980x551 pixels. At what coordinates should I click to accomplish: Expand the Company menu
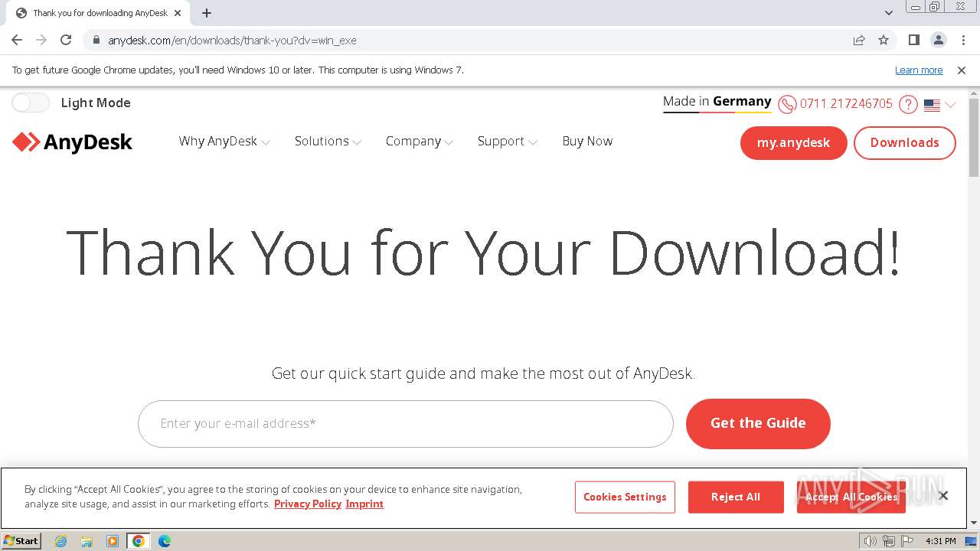[x=420, y=142]
